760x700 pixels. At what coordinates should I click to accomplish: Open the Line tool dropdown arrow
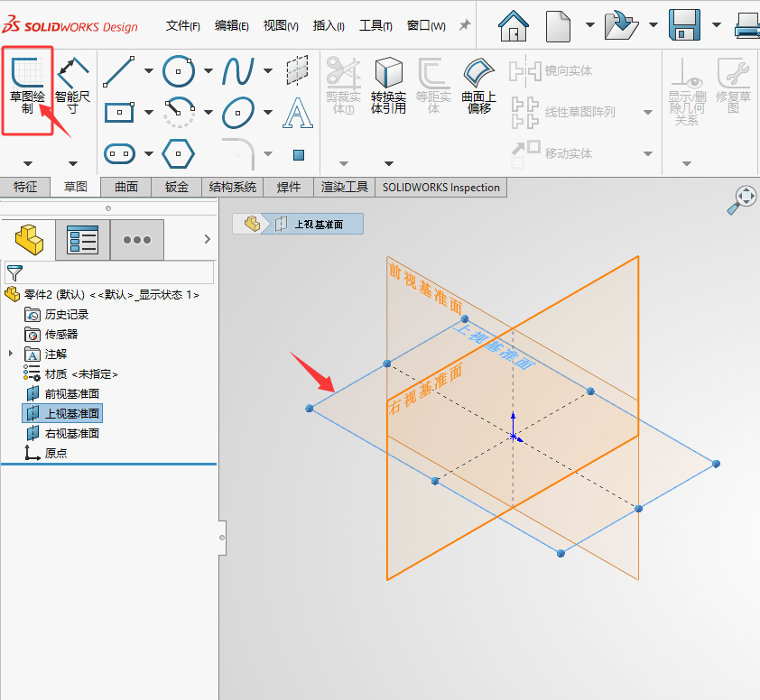point(149,70)
